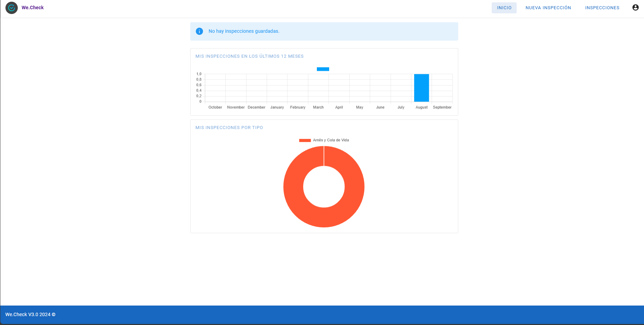Select the 'Mis inspecciones en los últimos 12 meses' heading
Image resolution: width=644 pixels, height=325 pixels.
(249, 56)
